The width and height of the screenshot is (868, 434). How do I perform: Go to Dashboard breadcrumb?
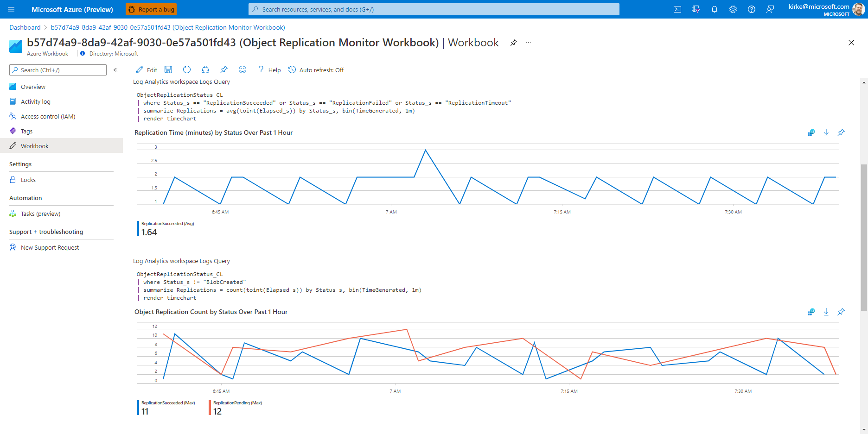click(25, 27)
